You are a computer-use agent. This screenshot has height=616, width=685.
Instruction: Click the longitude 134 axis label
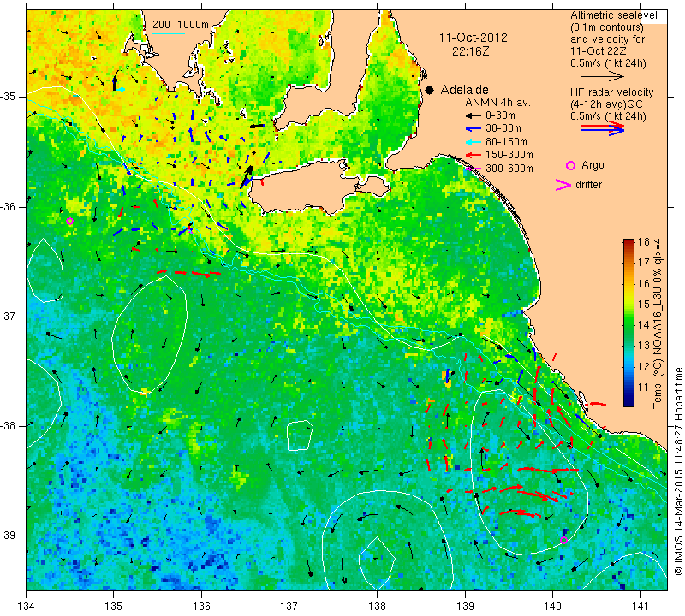27,607
